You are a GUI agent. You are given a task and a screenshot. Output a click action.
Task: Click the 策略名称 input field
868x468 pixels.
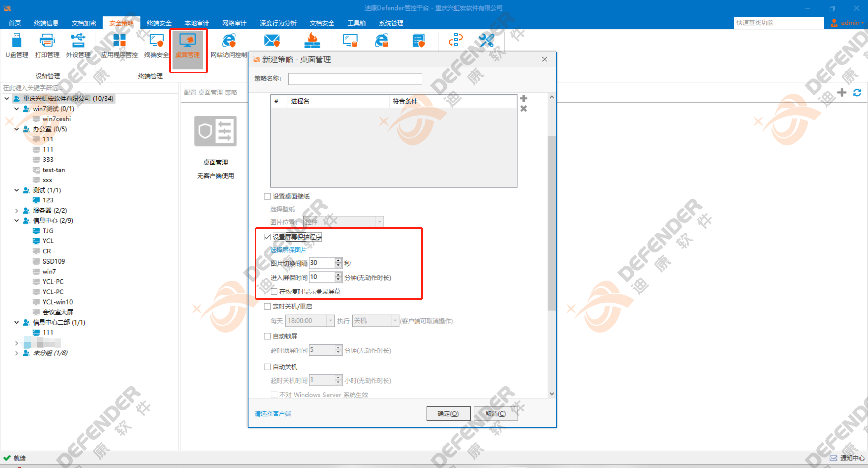tap(355, 79)
